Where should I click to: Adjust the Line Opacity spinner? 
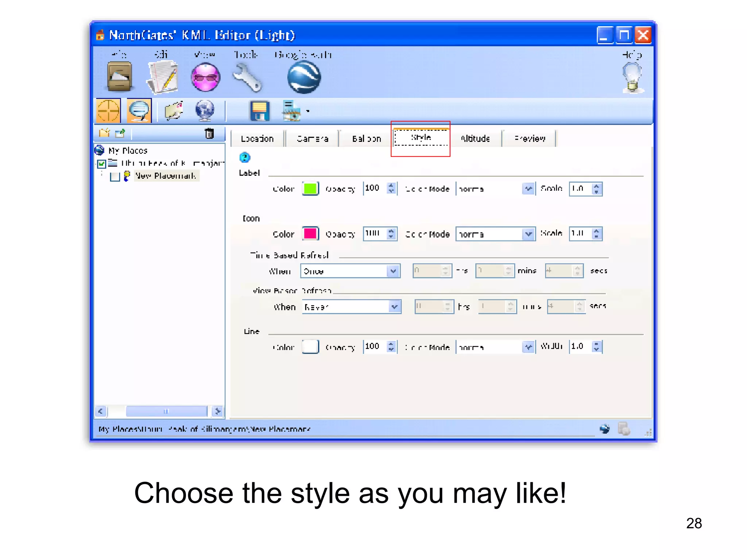(391, 347)
